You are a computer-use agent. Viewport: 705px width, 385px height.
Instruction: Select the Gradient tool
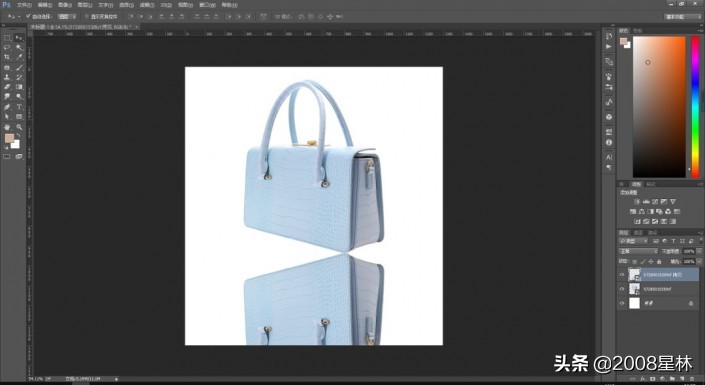[19, 87]
